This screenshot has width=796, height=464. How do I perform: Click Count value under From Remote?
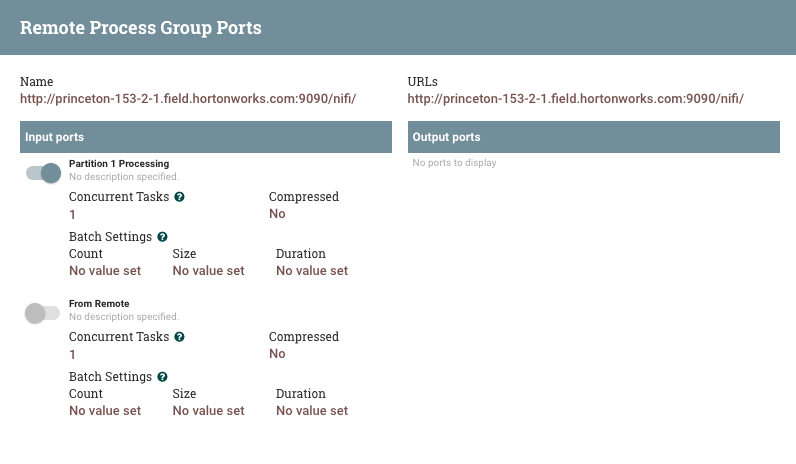[105, 410]
